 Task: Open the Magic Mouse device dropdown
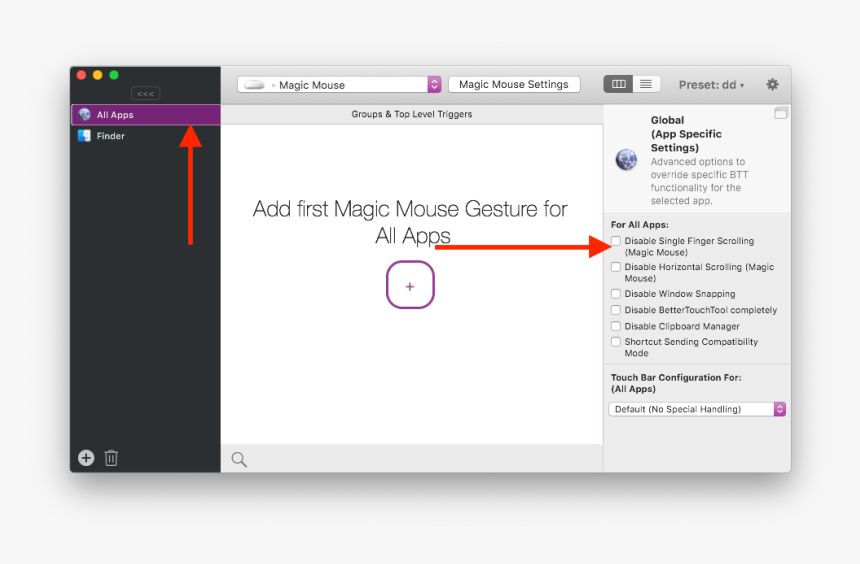339,85
